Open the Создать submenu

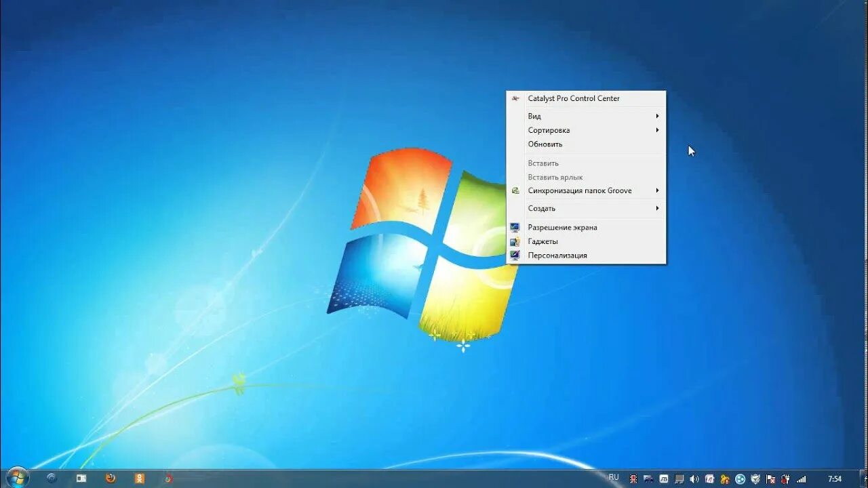point(586,208)
